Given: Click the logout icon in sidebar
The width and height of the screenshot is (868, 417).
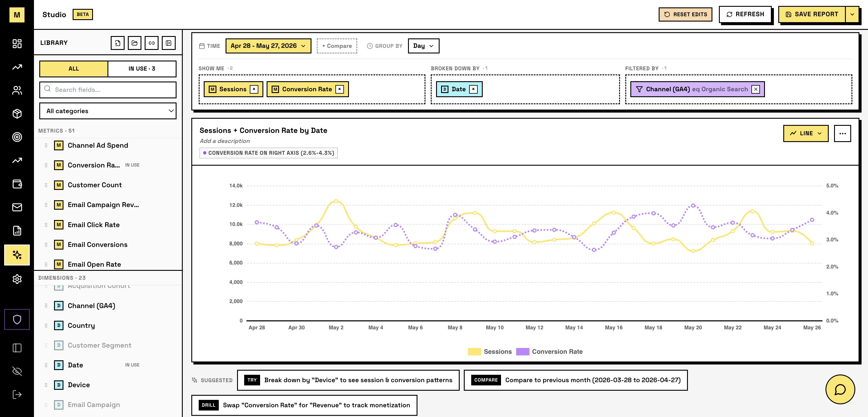Looking at the screenshot, I should (x=17, y=395).
